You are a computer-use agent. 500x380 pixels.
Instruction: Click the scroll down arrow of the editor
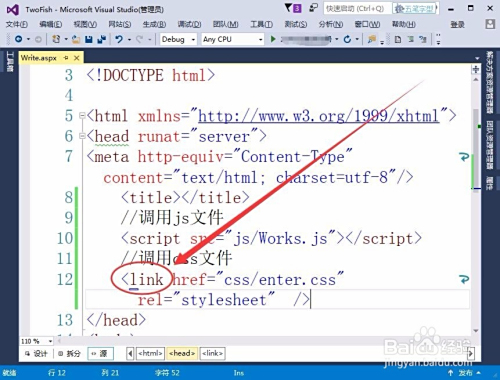476,331
